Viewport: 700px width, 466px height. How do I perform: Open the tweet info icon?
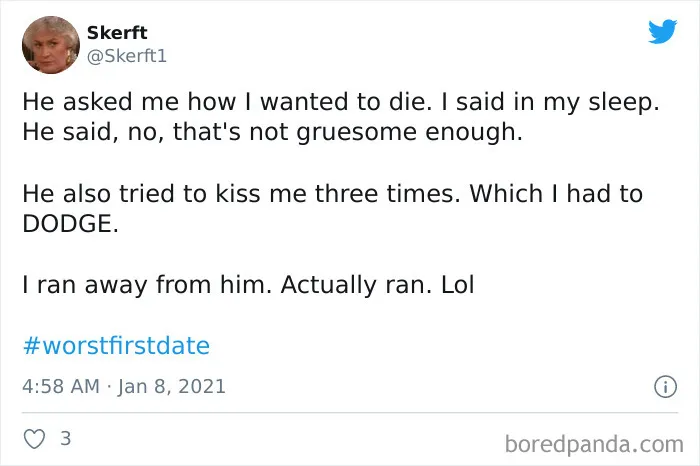(x=660, y=386)
